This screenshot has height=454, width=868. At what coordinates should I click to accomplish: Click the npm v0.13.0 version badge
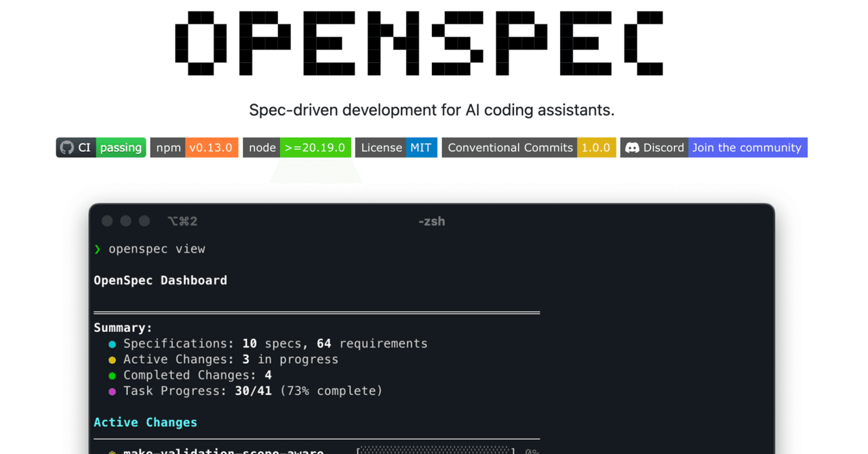tap(194, 147)
